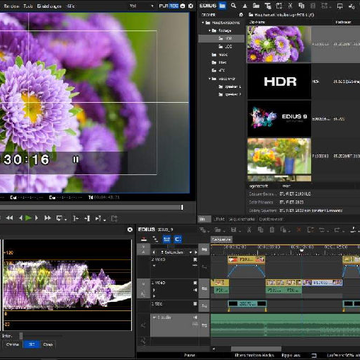Click the Rewind button in the player

click(x=10, y=218)
